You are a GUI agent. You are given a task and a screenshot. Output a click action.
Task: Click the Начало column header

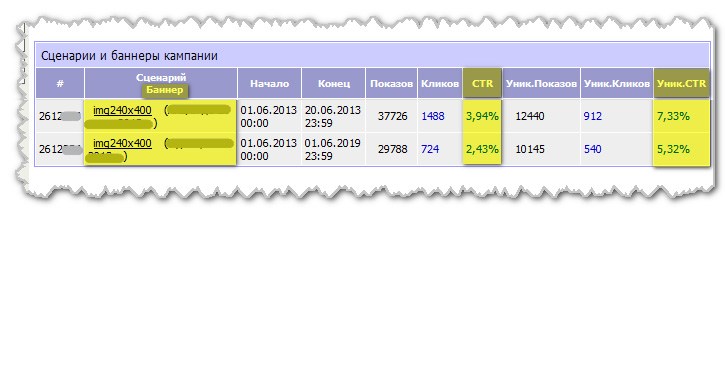point(270,84)
